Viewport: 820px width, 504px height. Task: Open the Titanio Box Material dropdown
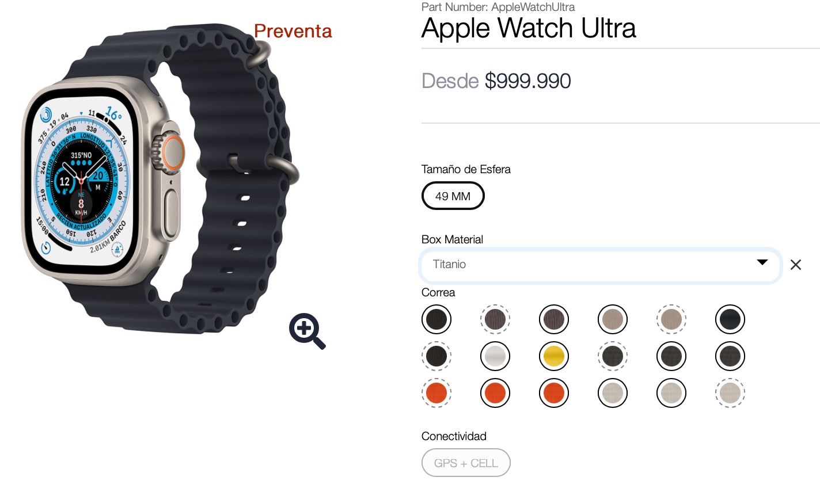pyautogui.click(x=601, y=265)
